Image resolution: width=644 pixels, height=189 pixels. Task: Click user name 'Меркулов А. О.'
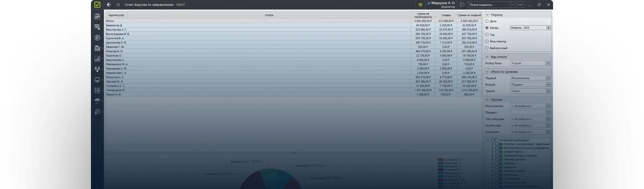coord(443,3)
